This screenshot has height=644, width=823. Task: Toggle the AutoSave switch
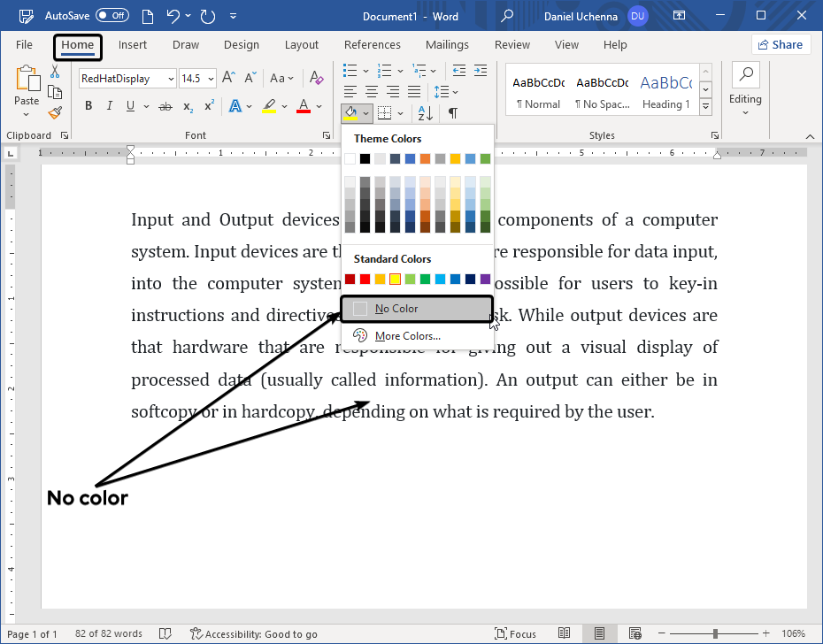(x=112, y=16)
